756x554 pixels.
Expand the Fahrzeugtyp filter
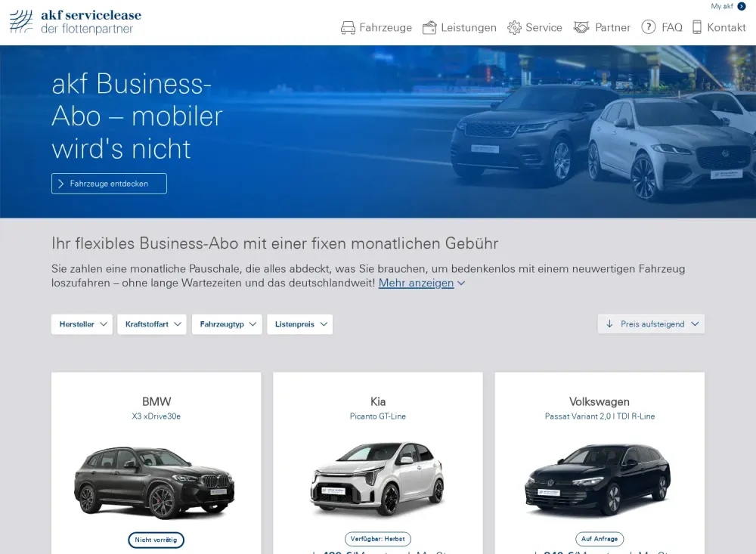point(227,324)
